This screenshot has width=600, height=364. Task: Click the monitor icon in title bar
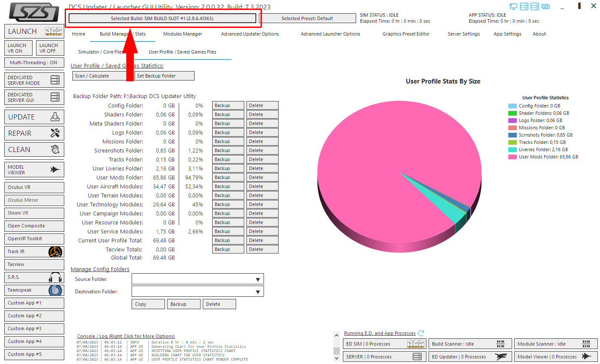coord(513,6)
